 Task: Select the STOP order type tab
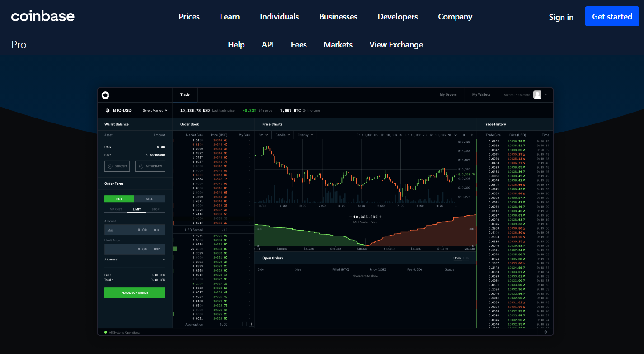pos(155,209)
